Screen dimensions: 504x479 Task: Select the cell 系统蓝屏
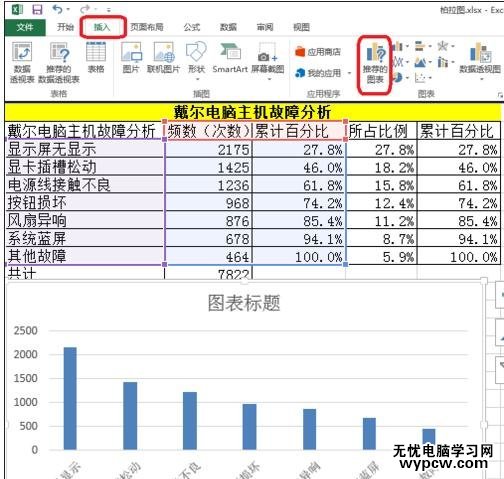click(x=85, y=239)
